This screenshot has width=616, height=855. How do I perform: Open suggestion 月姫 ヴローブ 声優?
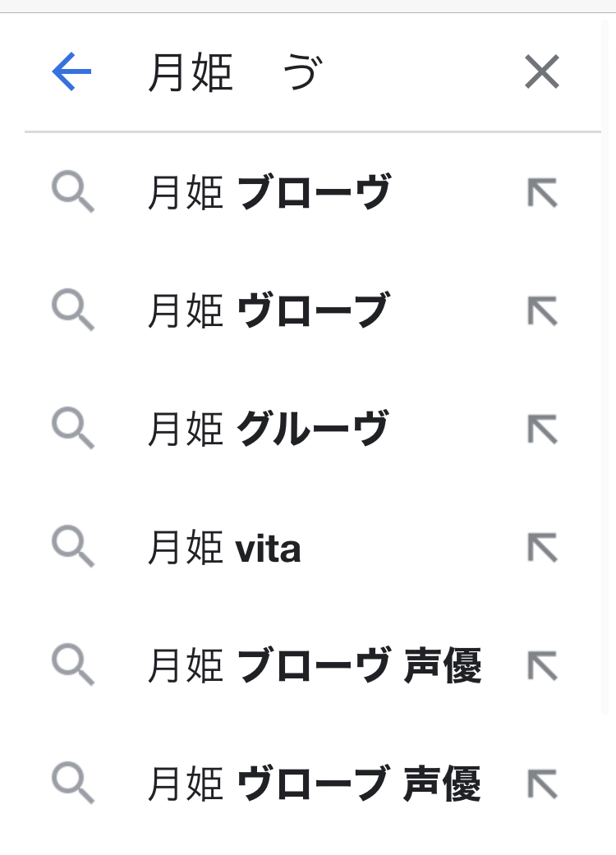(315, 784)
